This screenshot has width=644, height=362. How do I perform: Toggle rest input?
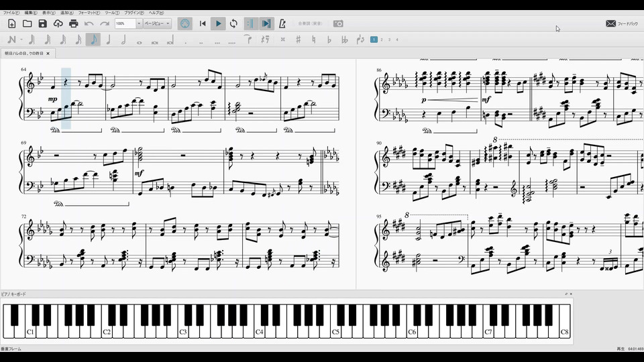tap(266, 40)
